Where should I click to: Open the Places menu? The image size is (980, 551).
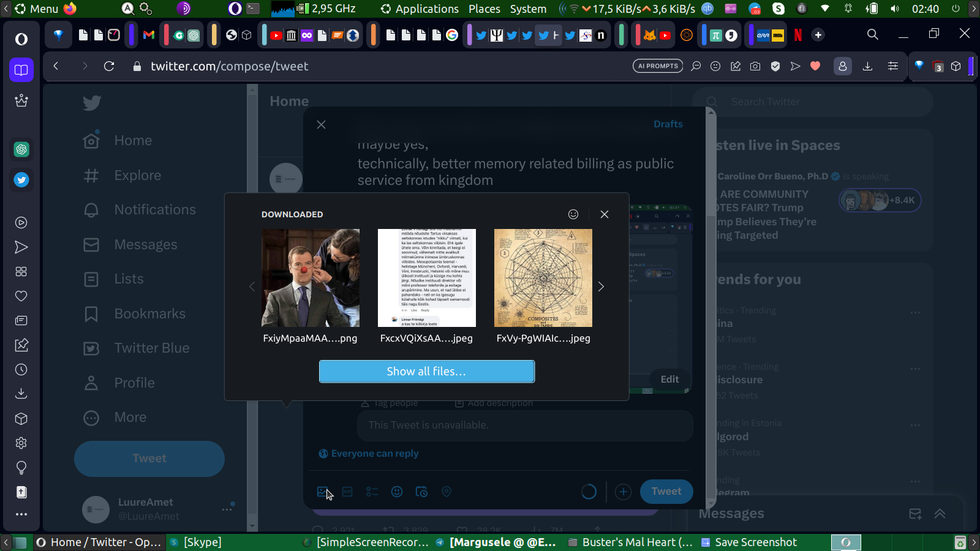click(484, 9)
